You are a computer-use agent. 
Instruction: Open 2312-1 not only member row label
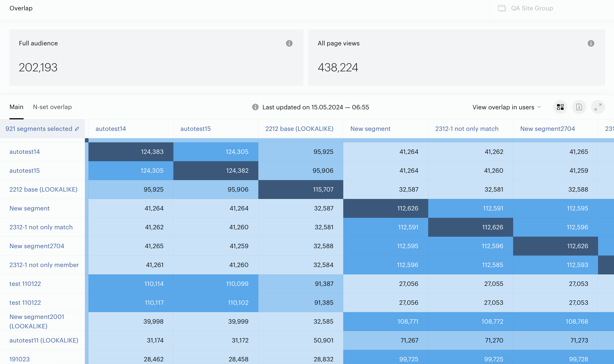click(x=44, y=265)
